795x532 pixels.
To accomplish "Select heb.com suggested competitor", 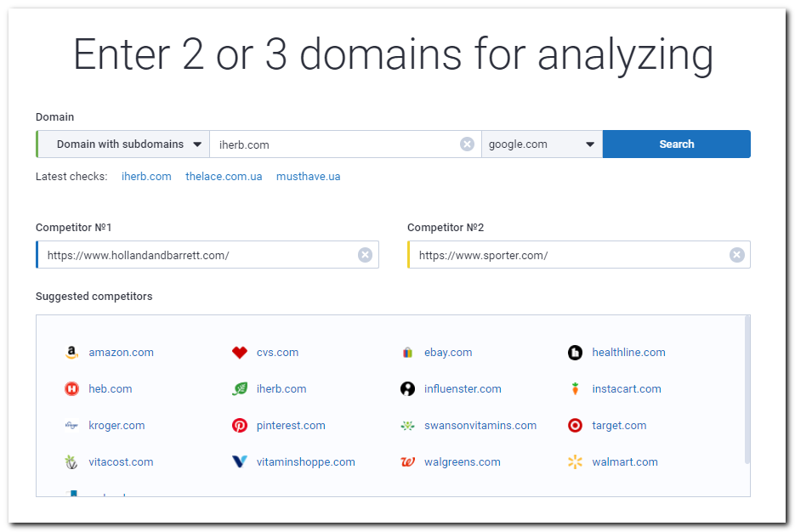I will pyautogui.click(x=110, y=388).
